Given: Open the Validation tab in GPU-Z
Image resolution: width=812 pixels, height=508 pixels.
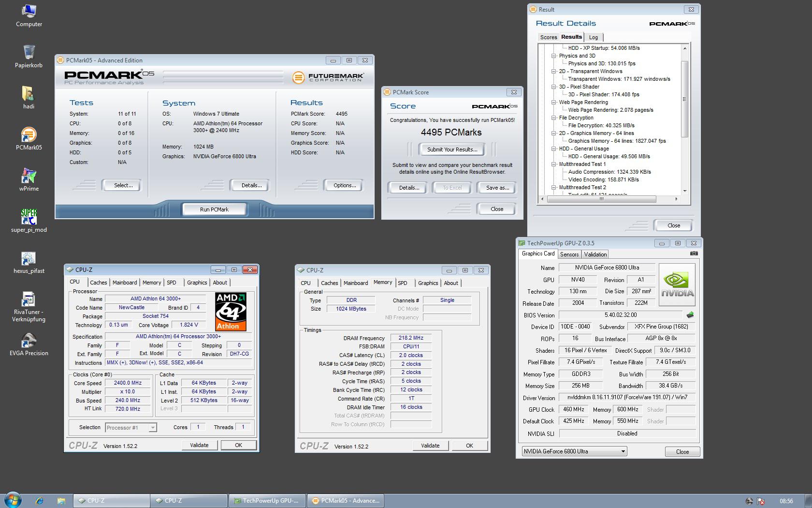Looking at the screenshot, I should click(595, 254).
